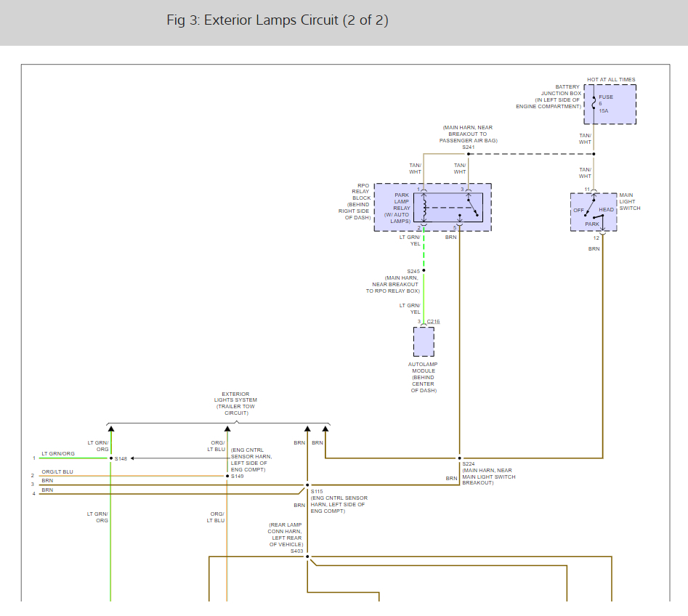
Task: Click the OFF position in light switch
Action: pos(578,210)
